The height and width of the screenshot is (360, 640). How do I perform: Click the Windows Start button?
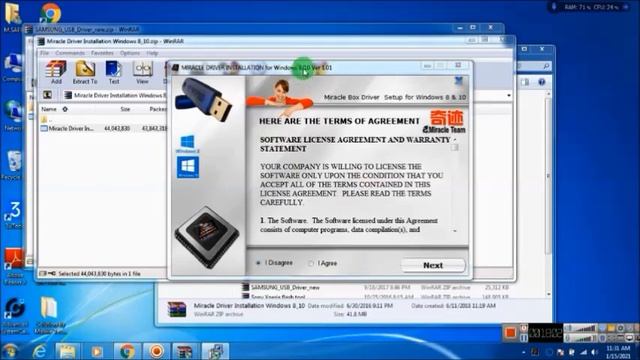click(10, 351)
